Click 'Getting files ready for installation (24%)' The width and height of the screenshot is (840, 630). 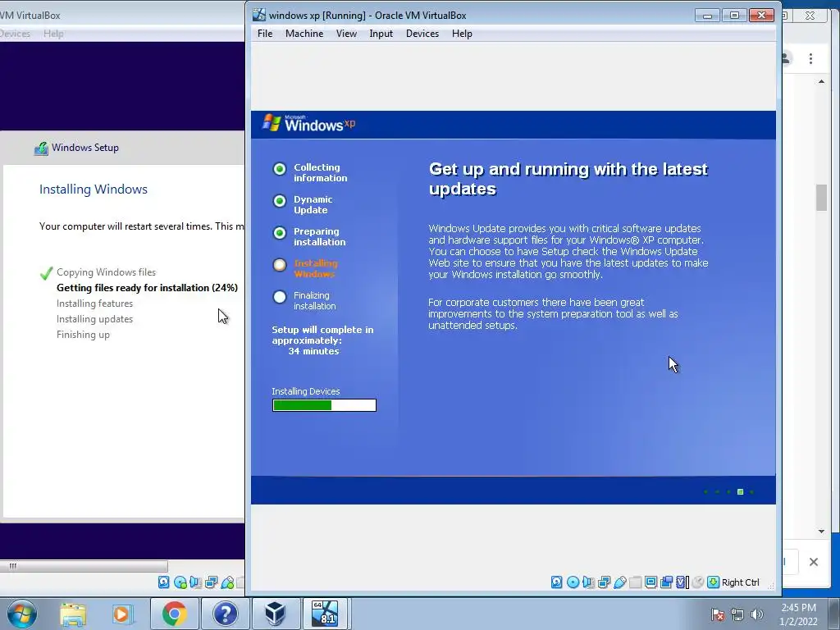148,288
